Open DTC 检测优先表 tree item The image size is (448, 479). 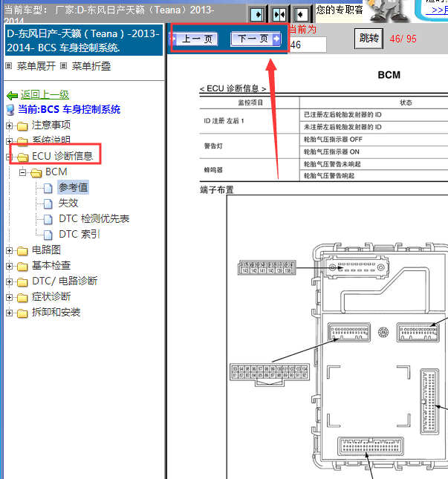[94, 219]
